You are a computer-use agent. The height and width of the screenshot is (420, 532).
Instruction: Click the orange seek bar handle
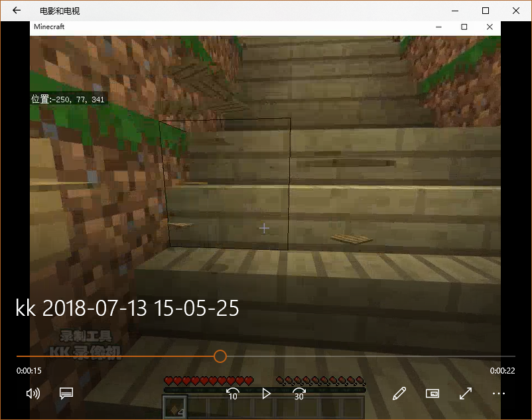click(x=220, y=356)
